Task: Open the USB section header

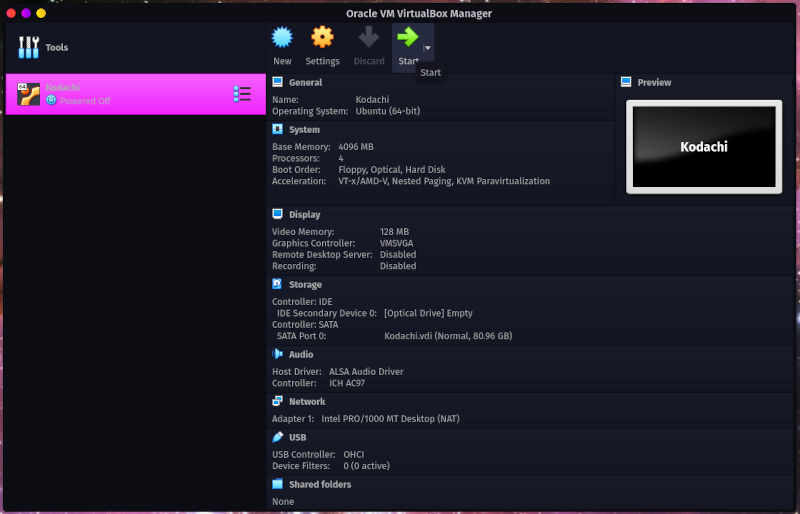Action: pyautogui.click(x=297, y=437)
